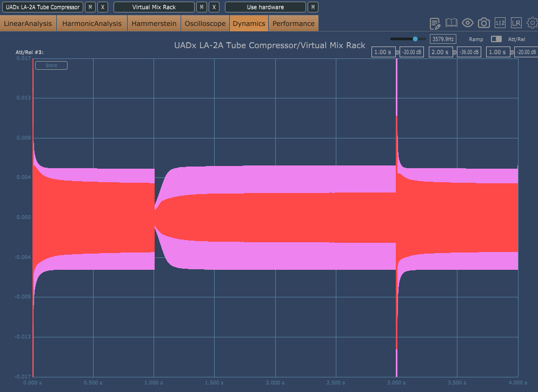Remove Virtual Mix Rack with its X button
The height and width of the screenshot is (392, 538).
tap(214, 7)
